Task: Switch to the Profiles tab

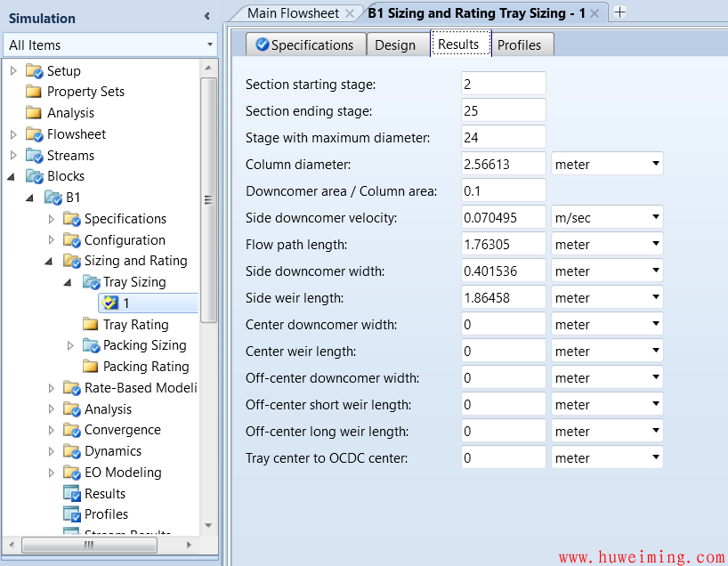Action: (519, 44)
